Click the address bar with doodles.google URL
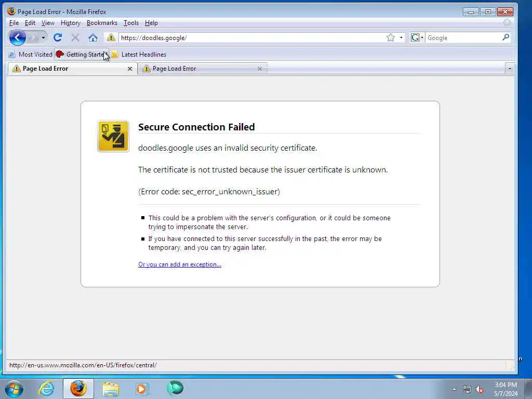 pos(252,37)
